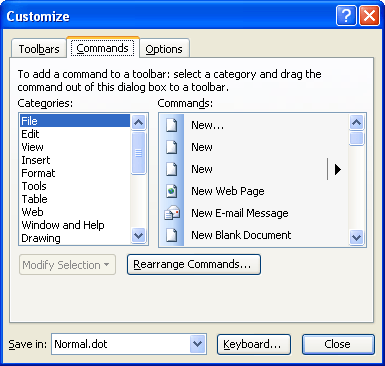Open the Save in dropdown arrow
Image resolution: width=385 pixels, height=366 pixels.
pyautogui.click(x=198, y=344)
